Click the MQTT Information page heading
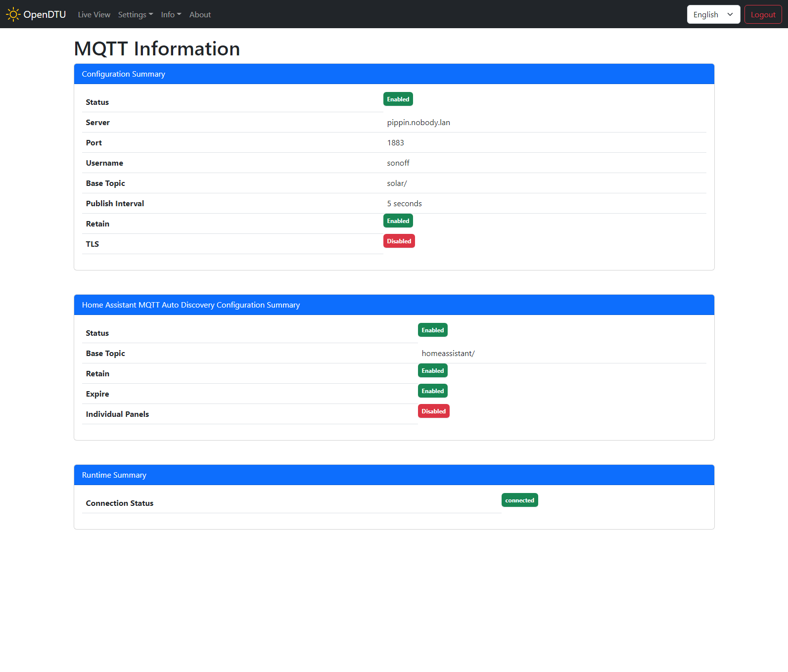The width and height of the screenshot is (788, 672). coord(157,49)
